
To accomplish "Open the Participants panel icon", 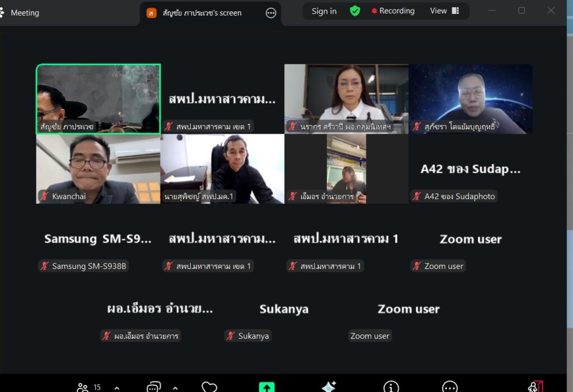I will (x=83, y=387).
